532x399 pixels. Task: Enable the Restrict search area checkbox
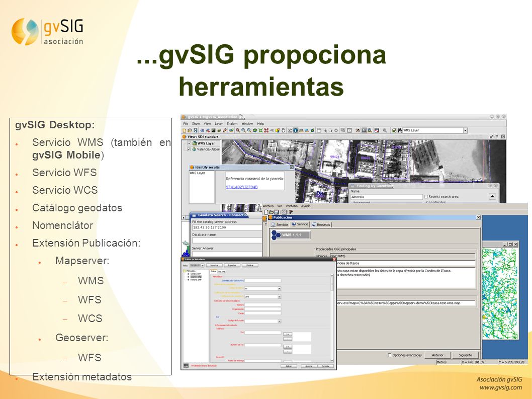426,197
